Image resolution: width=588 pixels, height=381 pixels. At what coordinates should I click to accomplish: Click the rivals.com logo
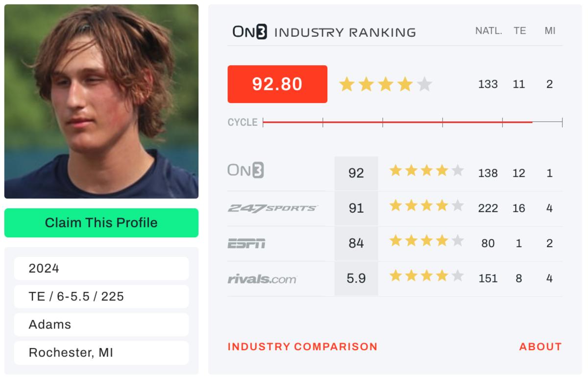262,279
